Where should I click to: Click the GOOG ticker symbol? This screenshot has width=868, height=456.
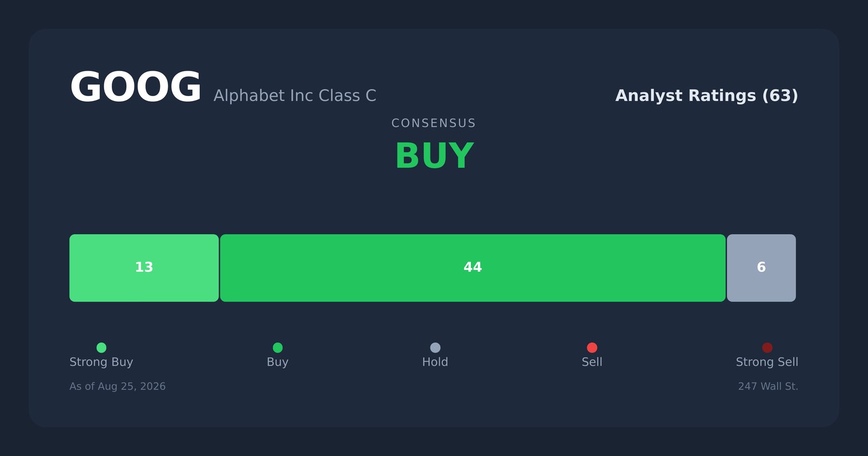point(136,87)
